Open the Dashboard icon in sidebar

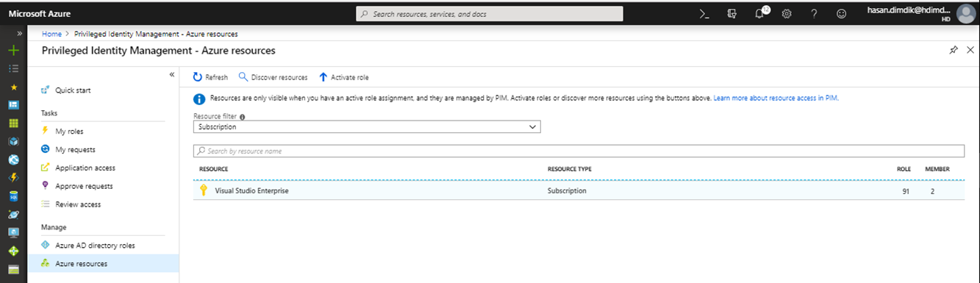[13, 105]
